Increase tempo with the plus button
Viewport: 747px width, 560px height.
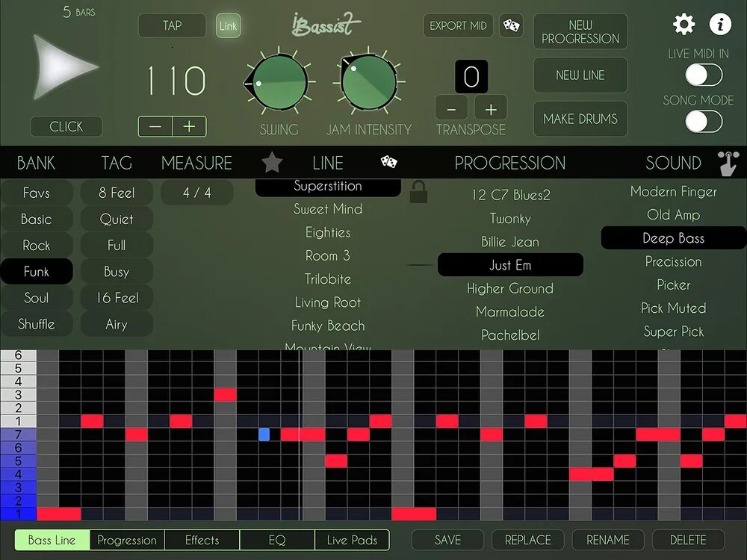tap(189, 127)
